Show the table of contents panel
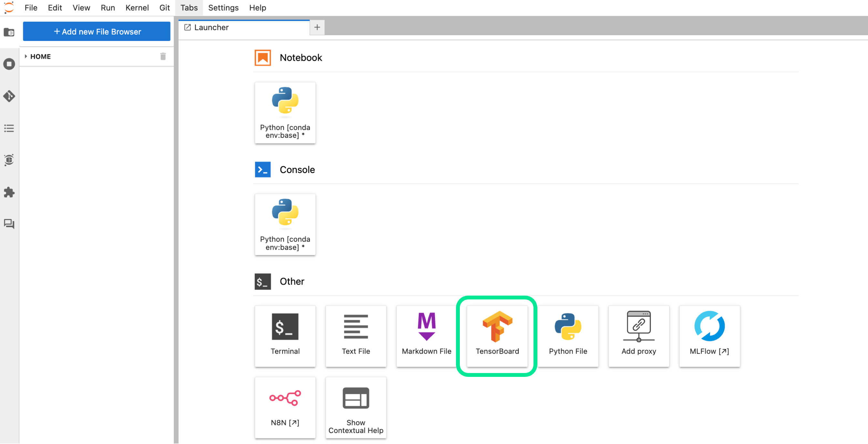The image size is (868, 444). pos(9,128)
